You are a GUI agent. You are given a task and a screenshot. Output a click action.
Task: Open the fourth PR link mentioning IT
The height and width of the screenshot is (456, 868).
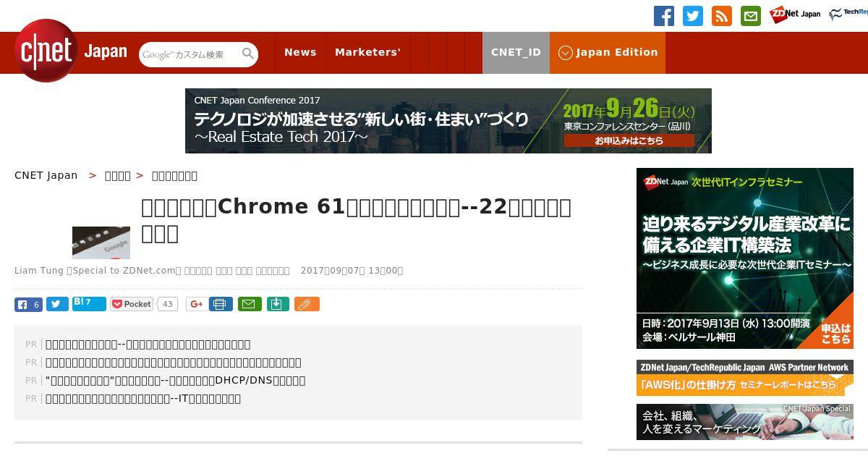(142, 399)
